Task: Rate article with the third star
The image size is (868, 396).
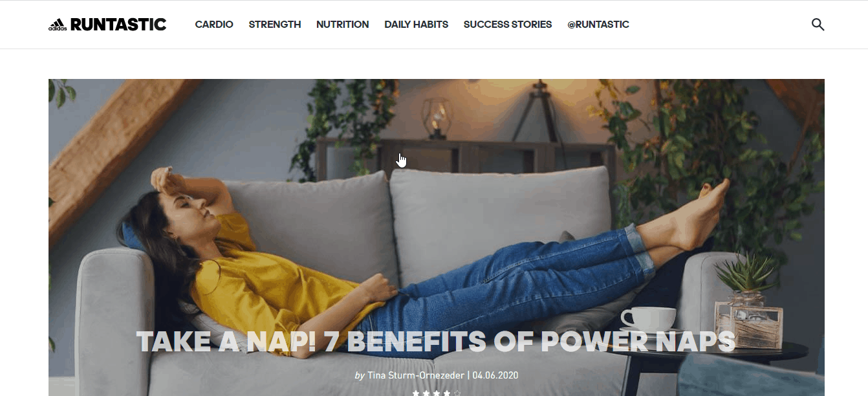Action: click(437, 392)
